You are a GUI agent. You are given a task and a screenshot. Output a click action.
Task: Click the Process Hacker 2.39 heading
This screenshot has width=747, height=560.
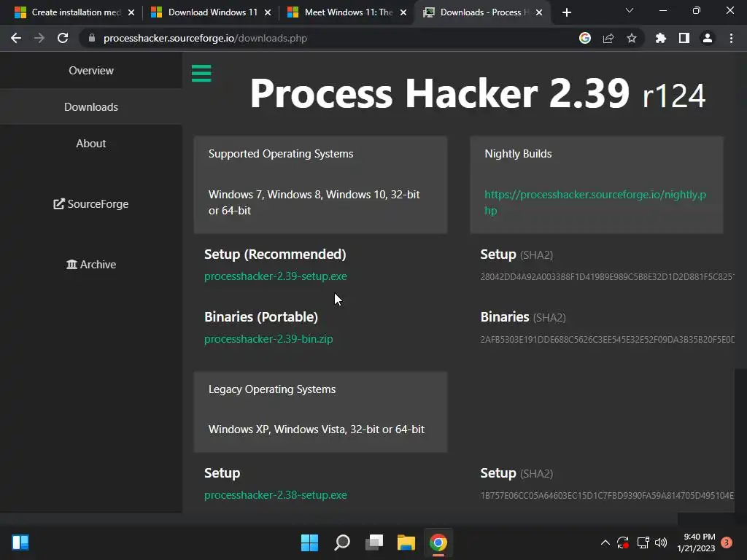[477, 93]
